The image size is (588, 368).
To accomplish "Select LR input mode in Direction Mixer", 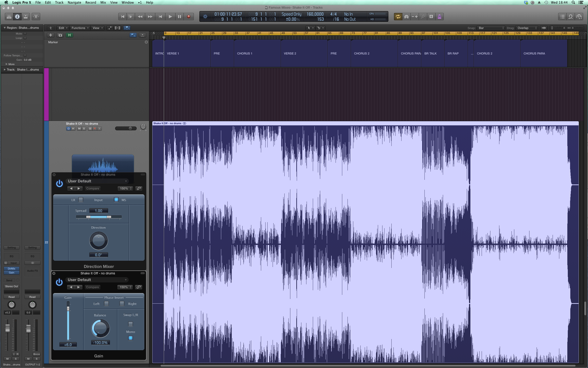I will 81,200.
